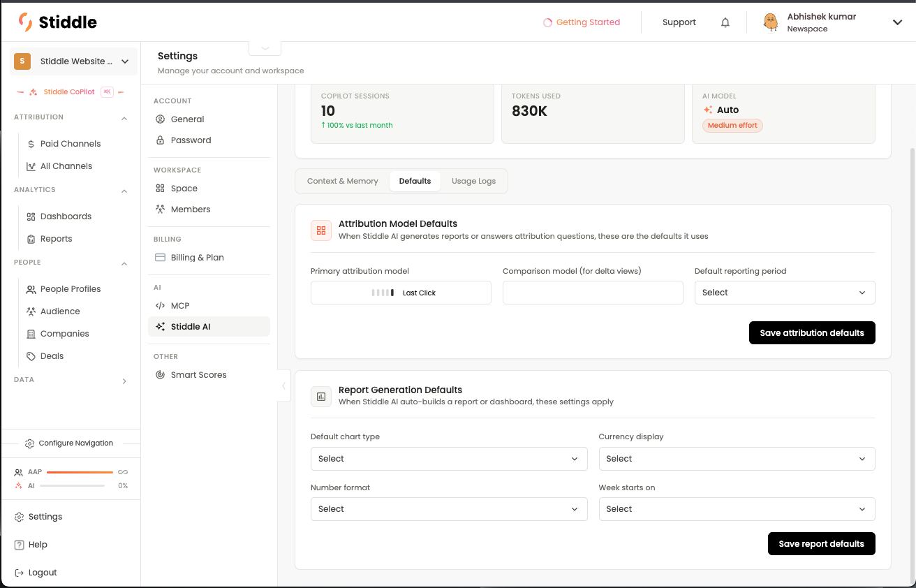Open the Getting Started link
The height and width of the screenshot is (588, 916).
(x=582, y=22)
